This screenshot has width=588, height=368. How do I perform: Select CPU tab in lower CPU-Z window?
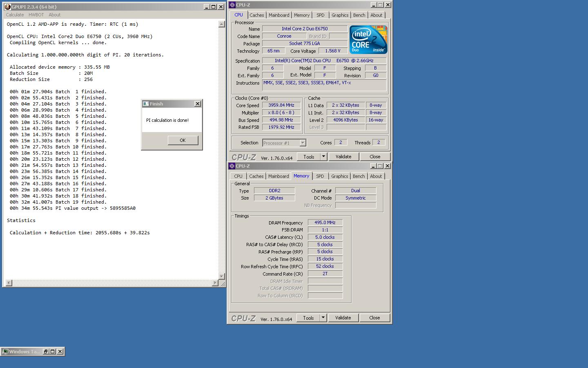tap(238, 176)
